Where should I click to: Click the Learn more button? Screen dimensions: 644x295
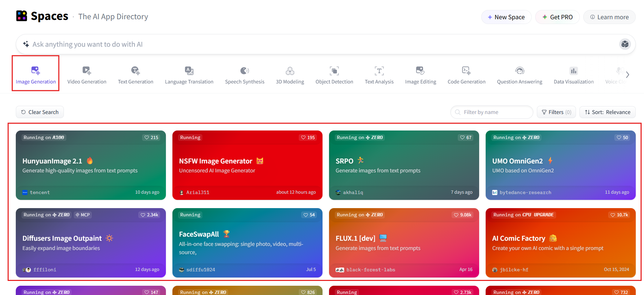pos(609,17)
